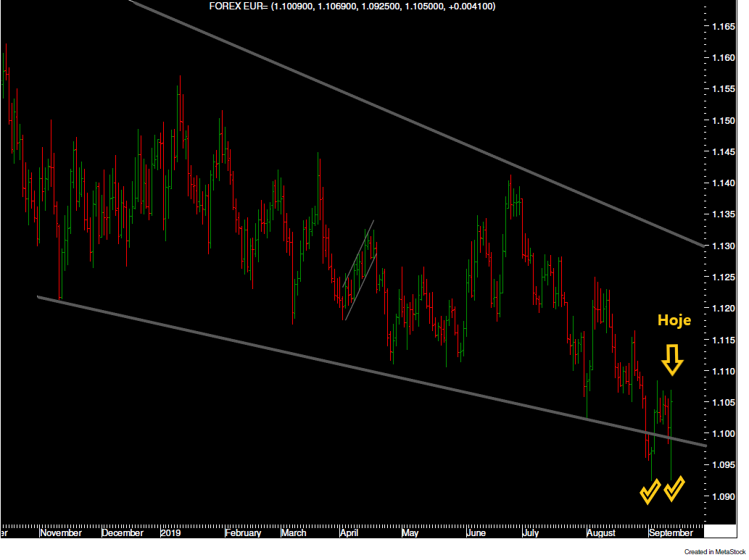The width and height of the screenshot is (749, 560).
Task: Click the 1.095 price axis label
Action: (724, 465)
